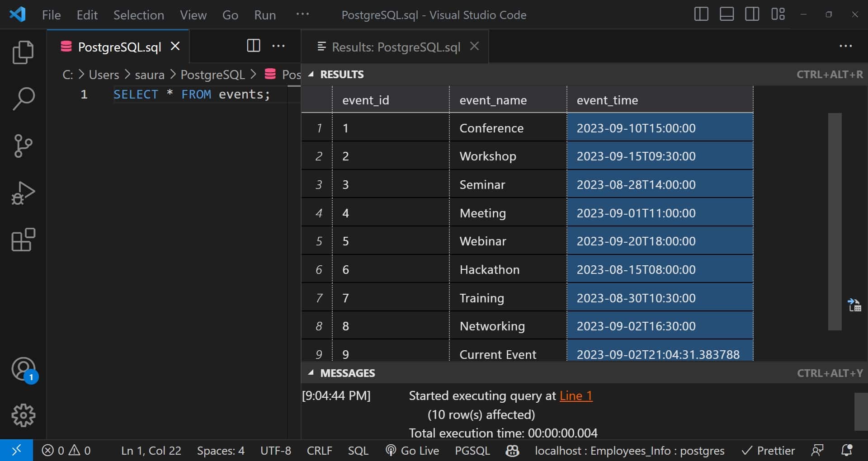Open the Explorer view in the Activity Bar

click(23, 52)
